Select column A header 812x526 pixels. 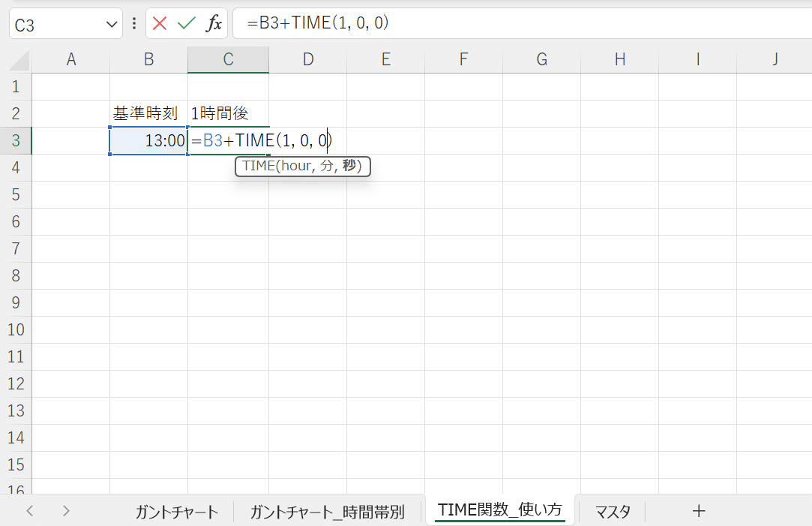tap(71, 59)
